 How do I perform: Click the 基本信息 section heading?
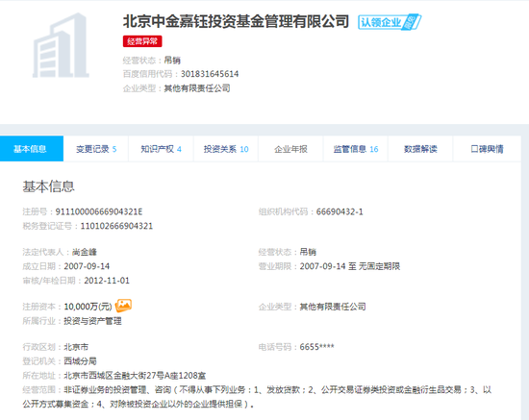(x=48, y=186)
